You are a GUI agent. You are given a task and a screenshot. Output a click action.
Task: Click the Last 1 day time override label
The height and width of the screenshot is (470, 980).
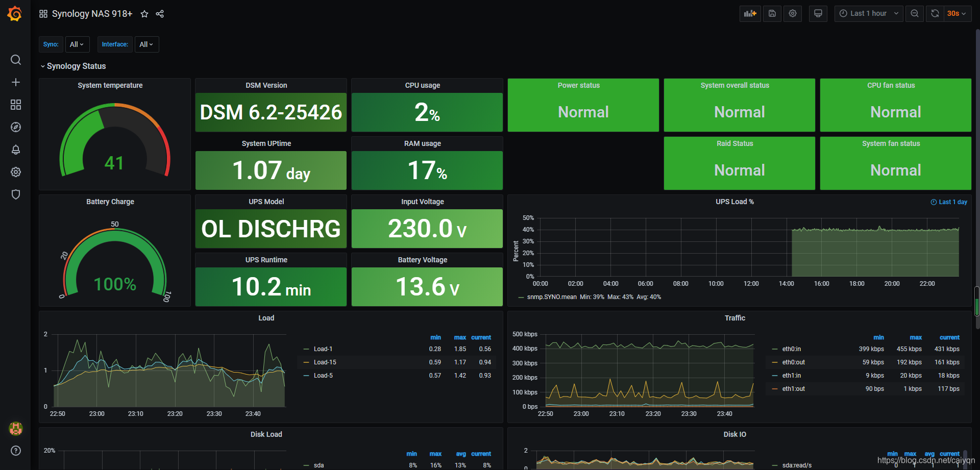point(949,202)
